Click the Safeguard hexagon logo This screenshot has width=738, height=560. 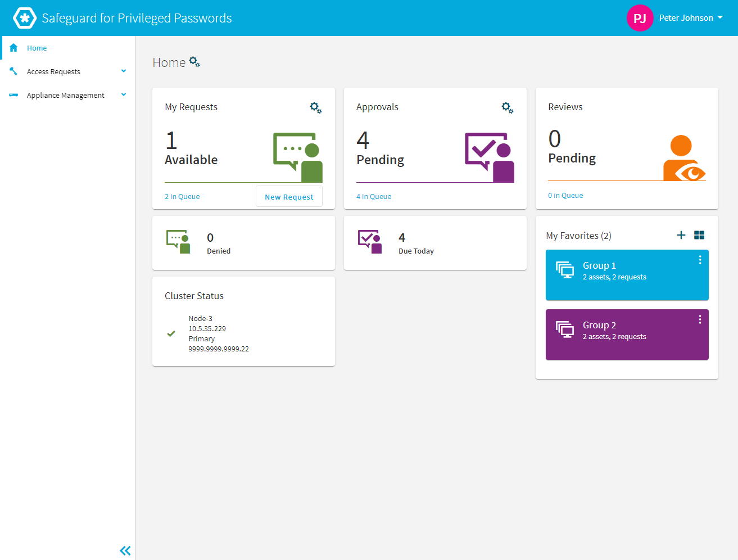25,17
